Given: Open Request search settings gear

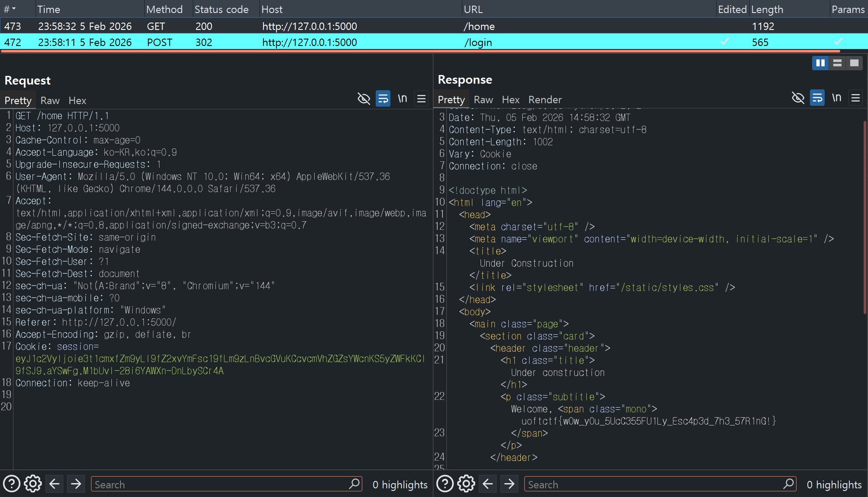Looking at the screenshot, I should [33, 484].
